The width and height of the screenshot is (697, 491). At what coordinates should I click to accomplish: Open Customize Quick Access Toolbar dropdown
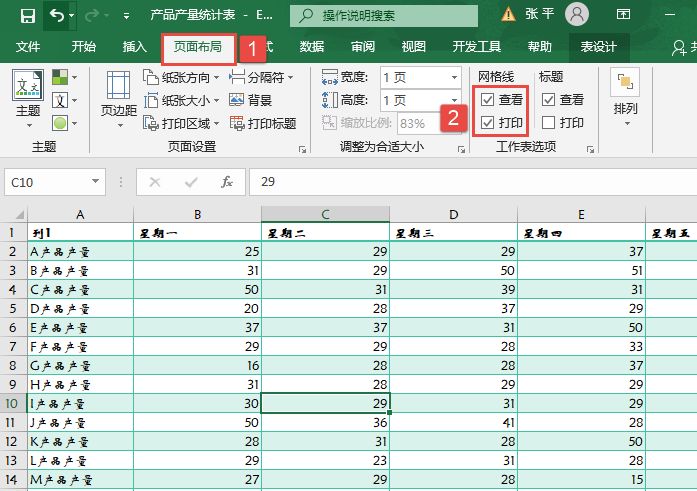(127, 16)
